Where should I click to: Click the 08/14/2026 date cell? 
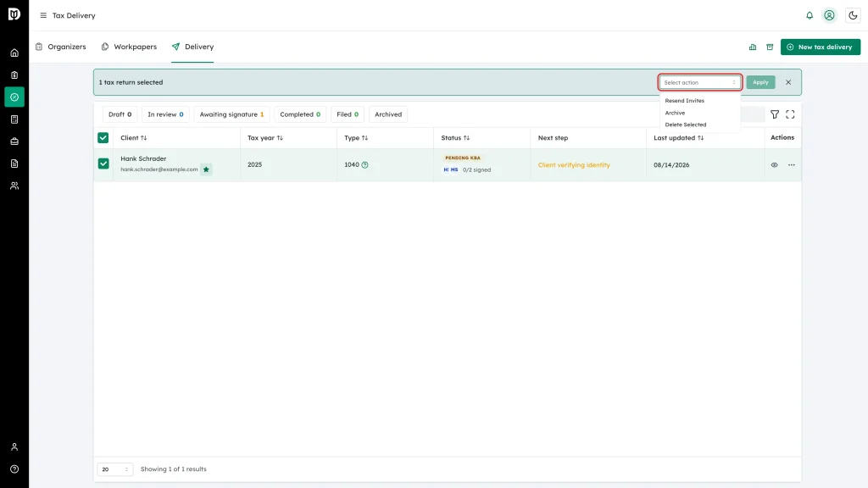pyautogui.click(x=671, y=165)
